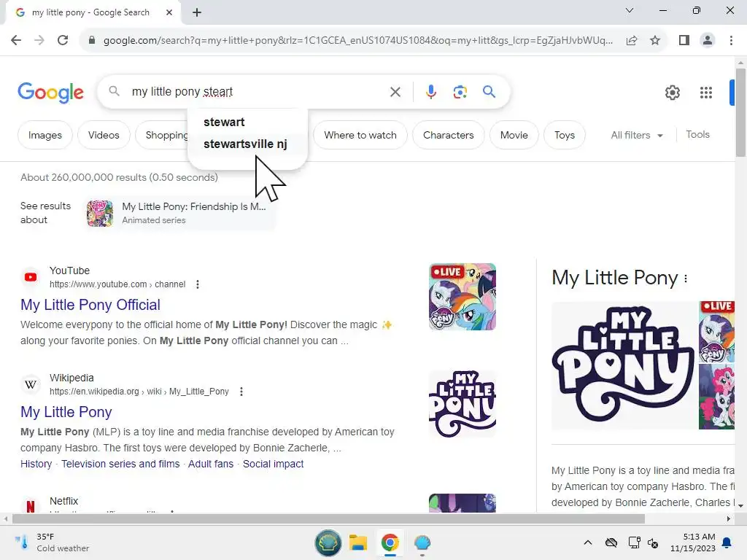This screenshot has height=560, width=747.
Task: Open Windows weather widget
Action: click(x=52, y=542)
